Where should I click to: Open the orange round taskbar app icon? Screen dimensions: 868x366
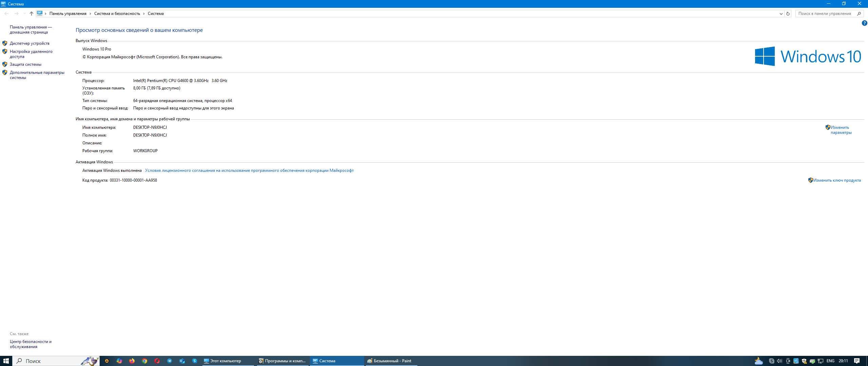tap(107, 361)
